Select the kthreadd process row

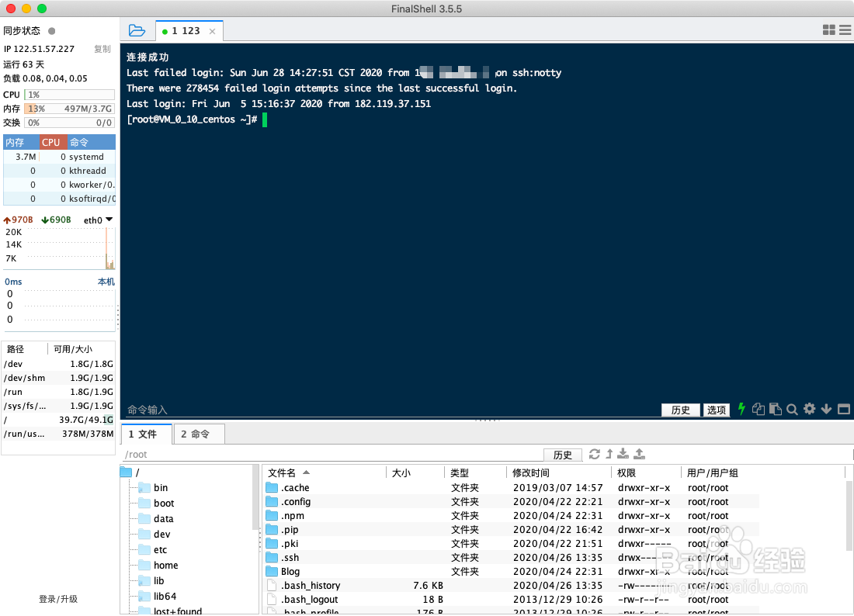click(59, 171)
